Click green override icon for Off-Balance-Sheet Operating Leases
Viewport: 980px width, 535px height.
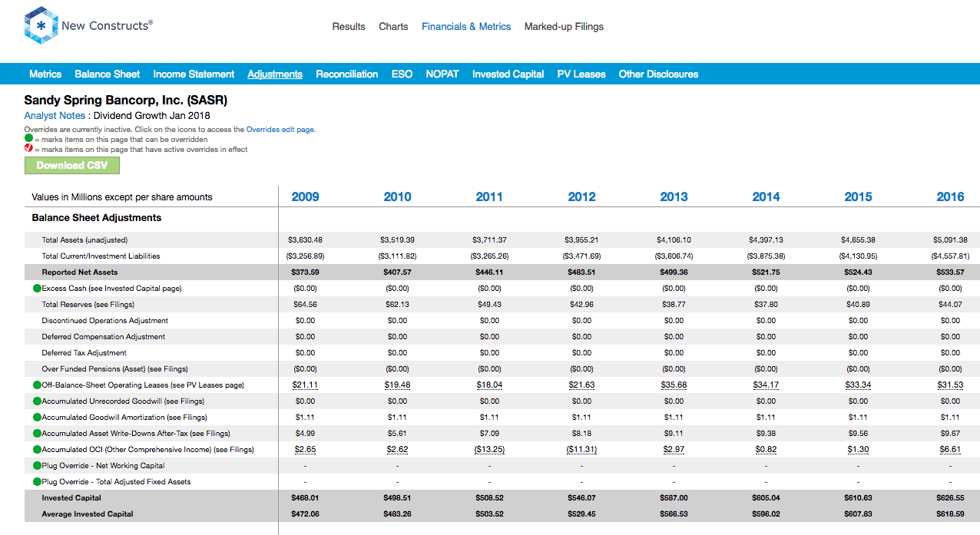click(x=37, y=385)
